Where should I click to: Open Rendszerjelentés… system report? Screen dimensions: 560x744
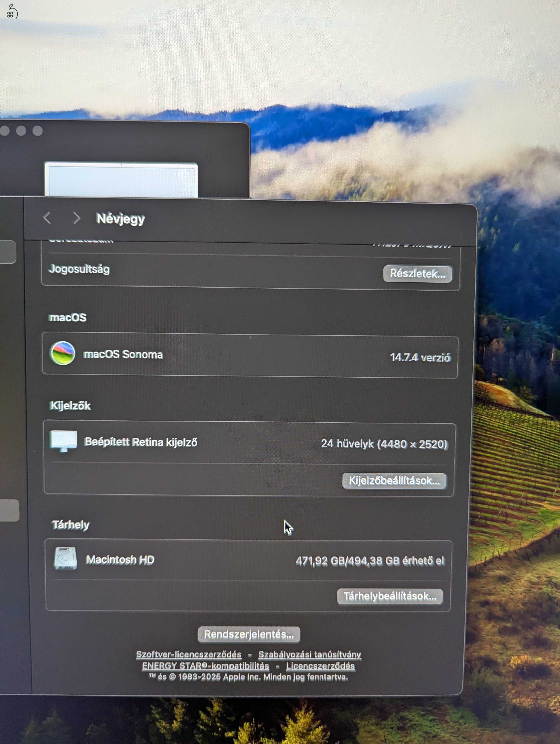[x=249, y=634]
